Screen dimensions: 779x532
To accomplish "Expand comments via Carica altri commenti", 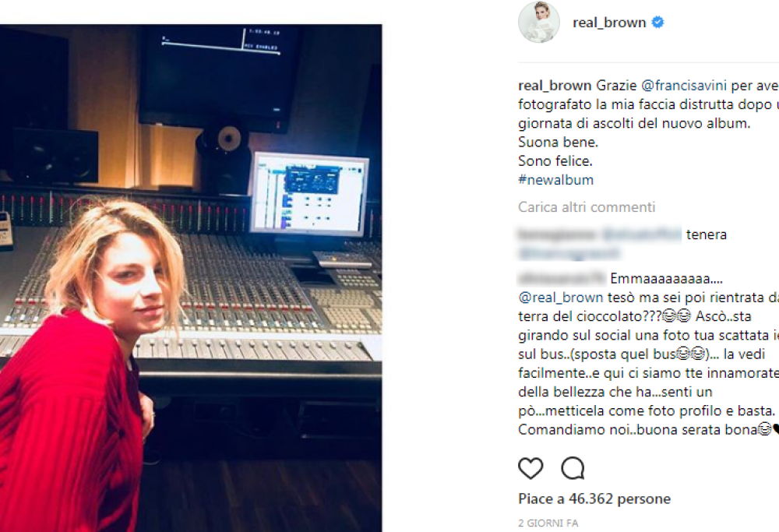I will pyautogui.click(x=587, y=207).
